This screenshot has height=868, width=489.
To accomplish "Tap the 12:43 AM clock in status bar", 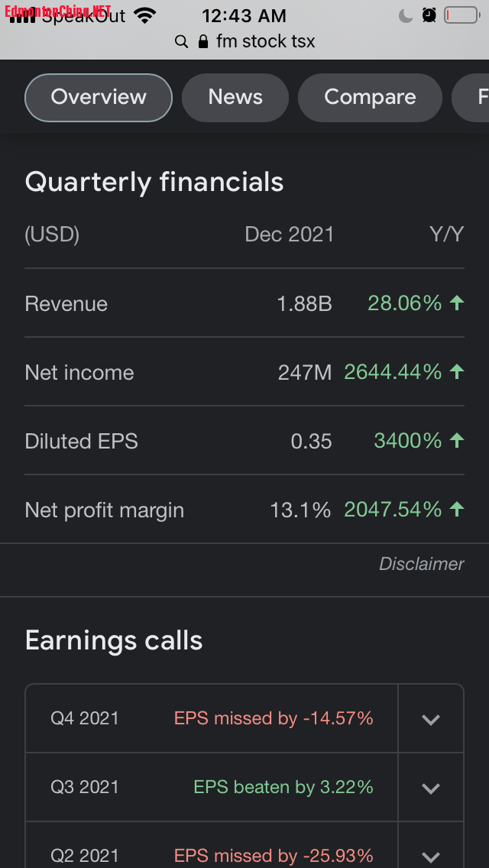I will point(244,15).
